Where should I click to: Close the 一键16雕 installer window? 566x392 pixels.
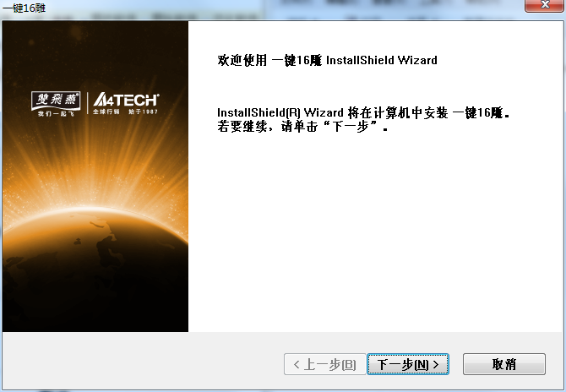(545, 5)
